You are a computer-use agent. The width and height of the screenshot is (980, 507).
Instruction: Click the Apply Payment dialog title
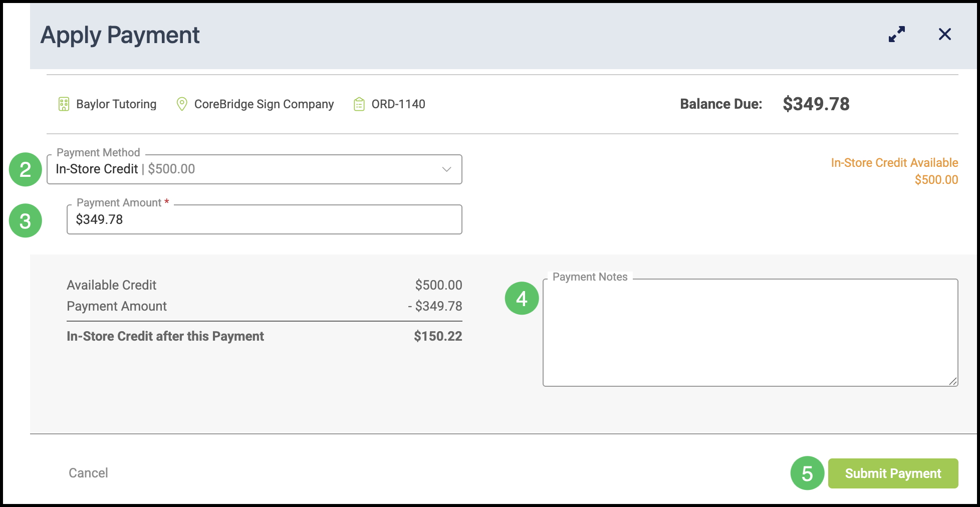120,35
